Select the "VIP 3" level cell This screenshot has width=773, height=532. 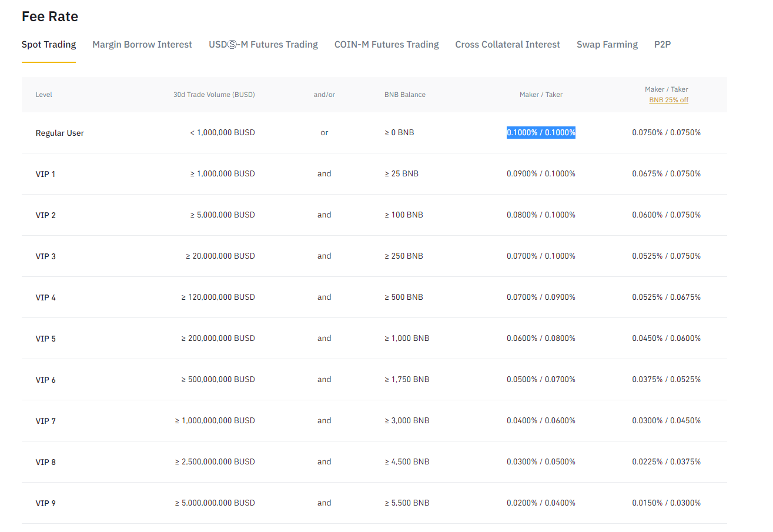46,256
